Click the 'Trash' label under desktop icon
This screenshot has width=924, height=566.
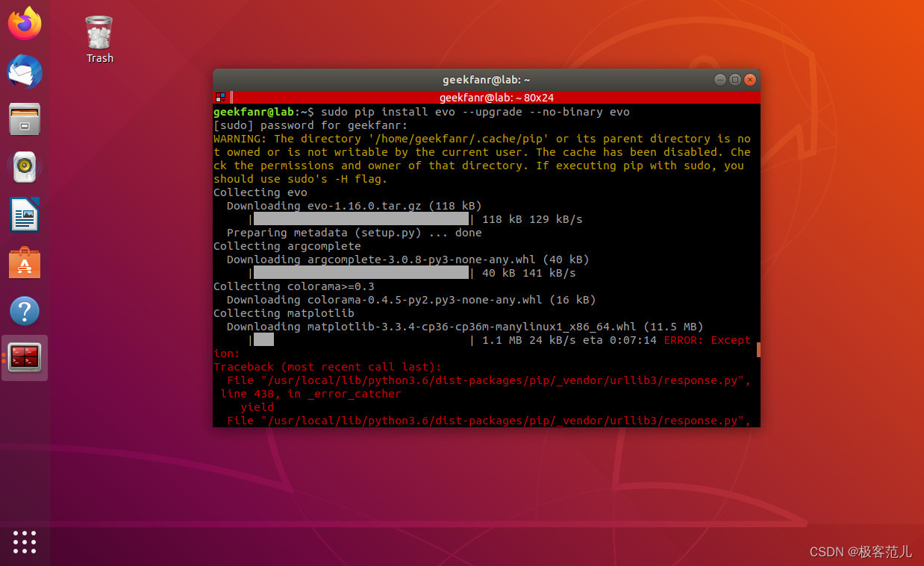pyautogui.click(x=99, y=58)
